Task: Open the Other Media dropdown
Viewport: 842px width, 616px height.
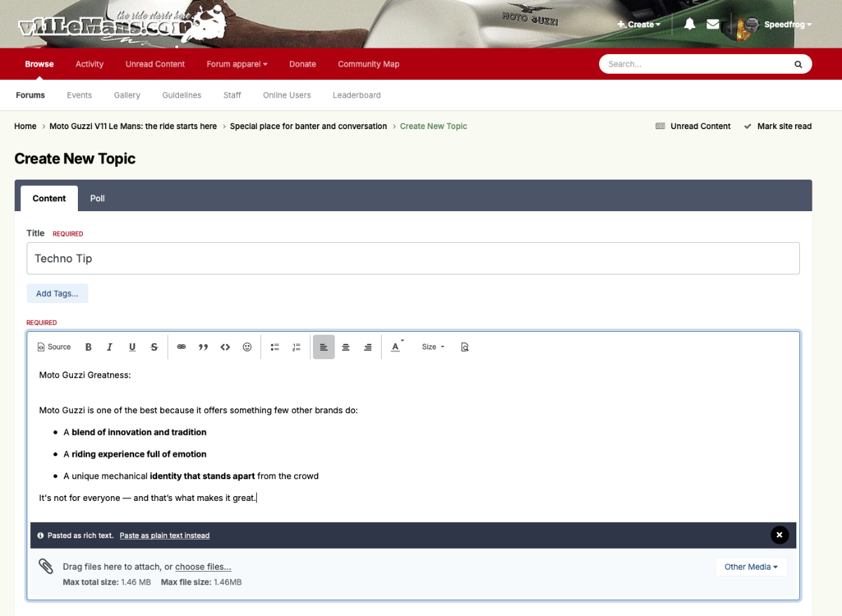Action: click(751, 567)
